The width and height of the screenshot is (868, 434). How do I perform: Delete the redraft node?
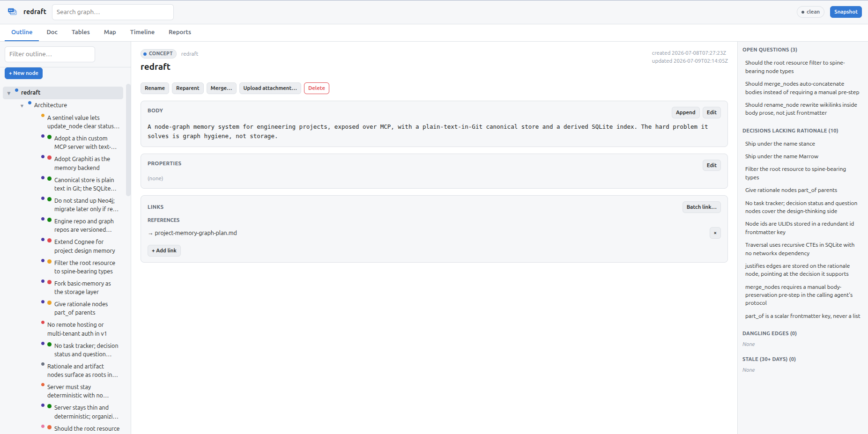pyautogui.click(x=317, y=88)
